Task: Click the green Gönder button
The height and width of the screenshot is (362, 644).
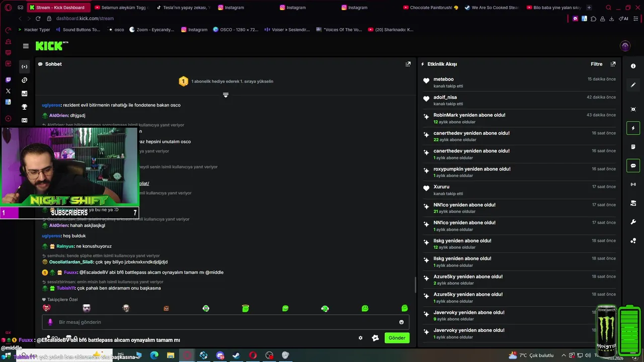Action: coord(396,338)
